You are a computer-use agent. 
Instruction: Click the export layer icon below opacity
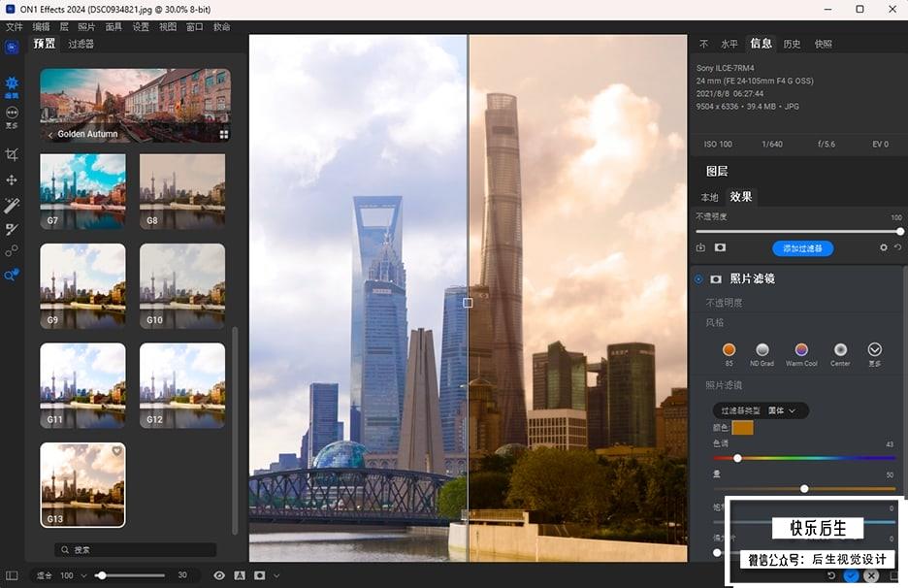click(700, 248)
